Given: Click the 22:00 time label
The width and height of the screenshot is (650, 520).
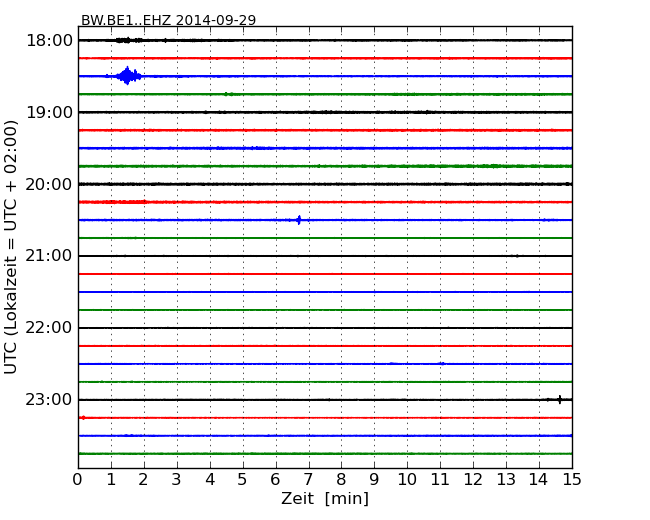Looking at the screenshot, I should click(x=49, y=328).
